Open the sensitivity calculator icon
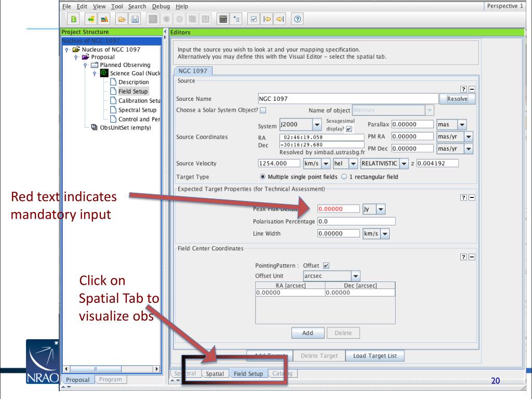Image resolution: width=532 pixels, height=399 pixels. tap(223, 19)
